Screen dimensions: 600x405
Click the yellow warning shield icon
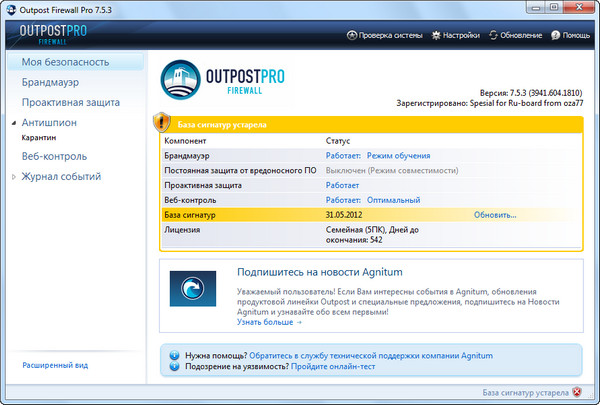(160, 123)
